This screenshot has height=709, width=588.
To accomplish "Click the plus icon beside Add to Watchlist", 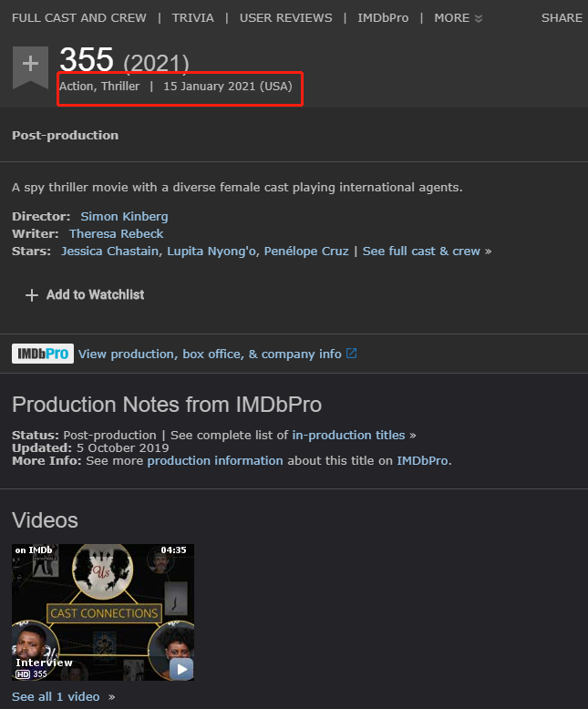I will click(x=32, y=295).
